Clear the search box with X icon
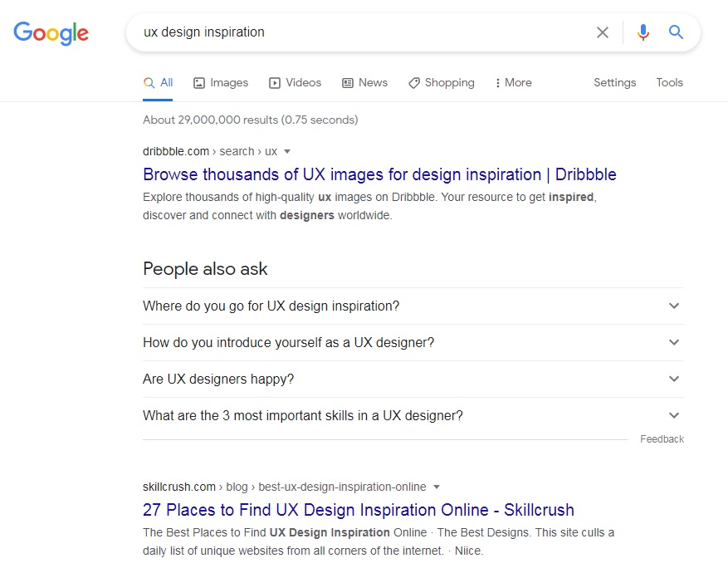728x573 pixels. [x=602, y=32]
